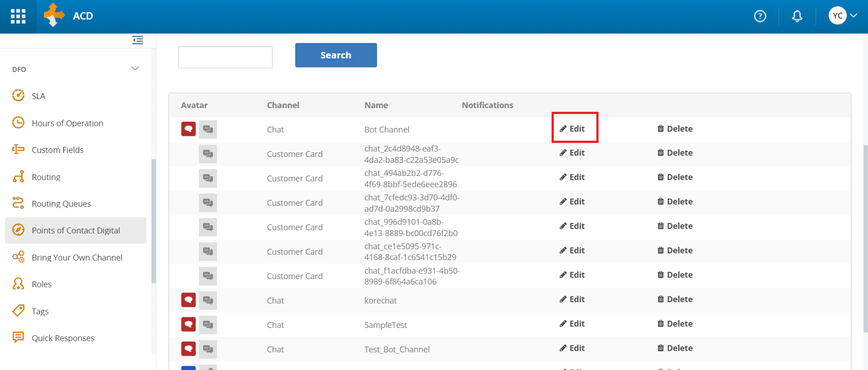This screenshot has height=370, width=868.
Task: Click the gray chat icon in korechat row
Action: tap(208, 300)
